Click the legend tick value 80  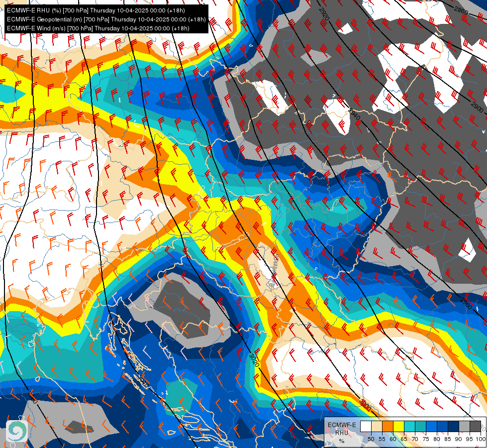437,439
